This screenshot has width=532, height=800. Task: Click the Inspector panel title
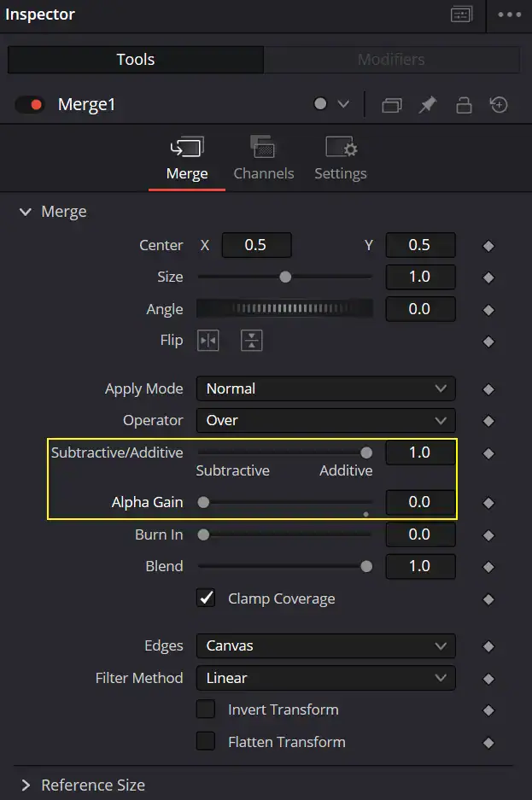[x=40, y=15]
